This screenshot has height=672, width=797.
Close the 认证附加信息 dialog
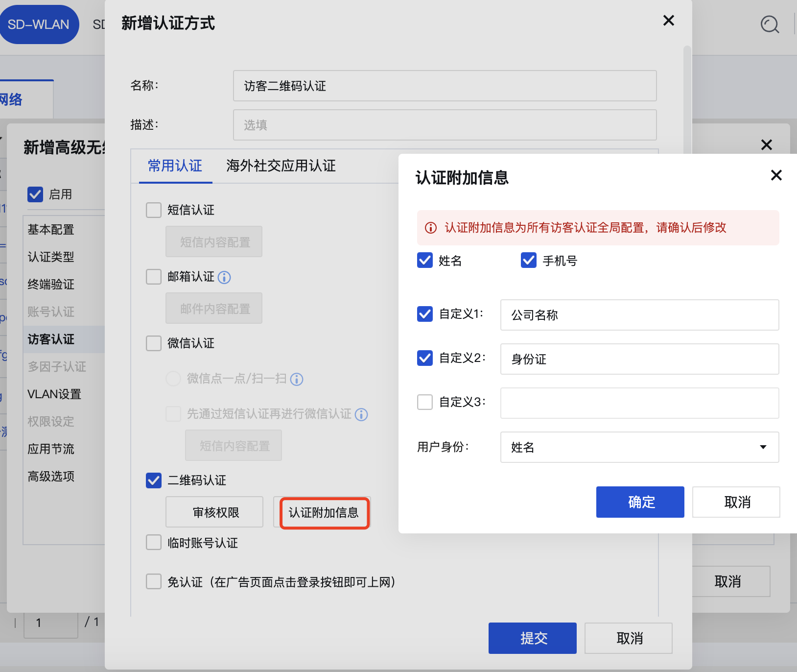coord(776,175)
